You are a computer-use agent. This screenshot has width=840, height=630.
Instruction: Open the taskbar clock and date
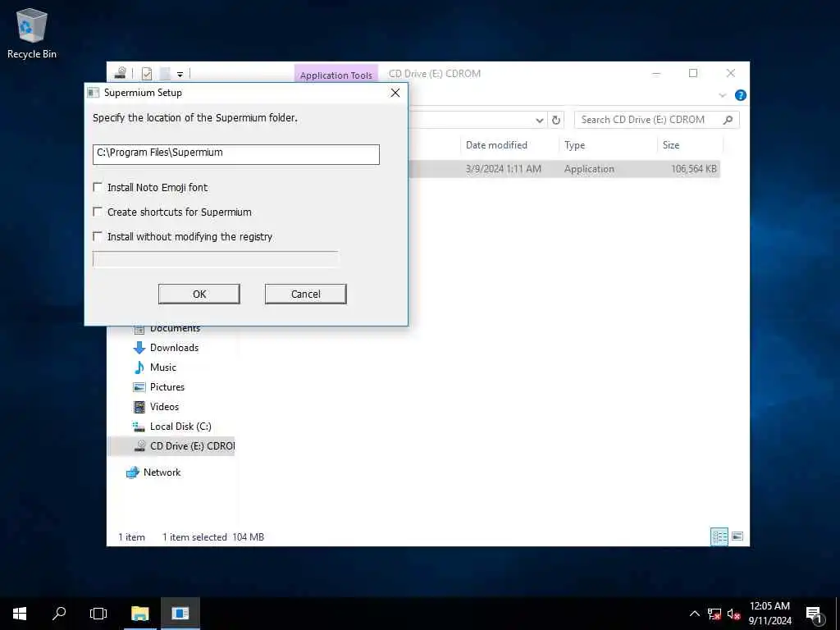tap(769, 614)
